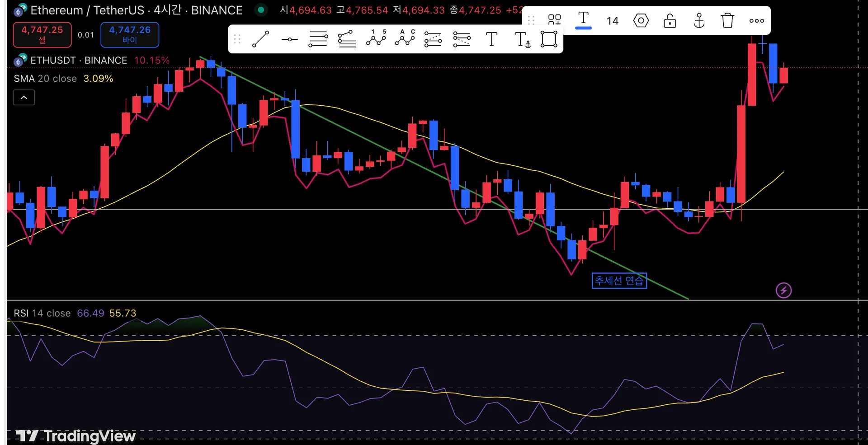Click the SMA value 3.09%

pos(98,79)
